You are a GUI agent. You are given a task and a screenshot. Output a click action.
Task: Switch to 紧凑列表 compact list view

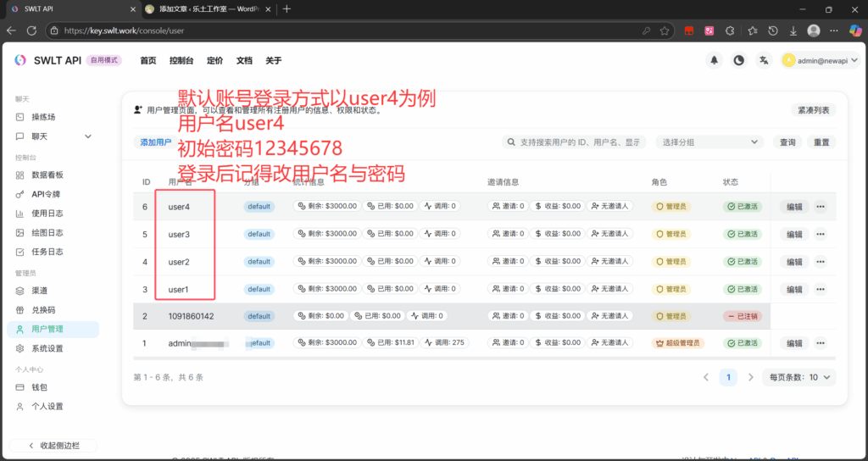point(814,110)
